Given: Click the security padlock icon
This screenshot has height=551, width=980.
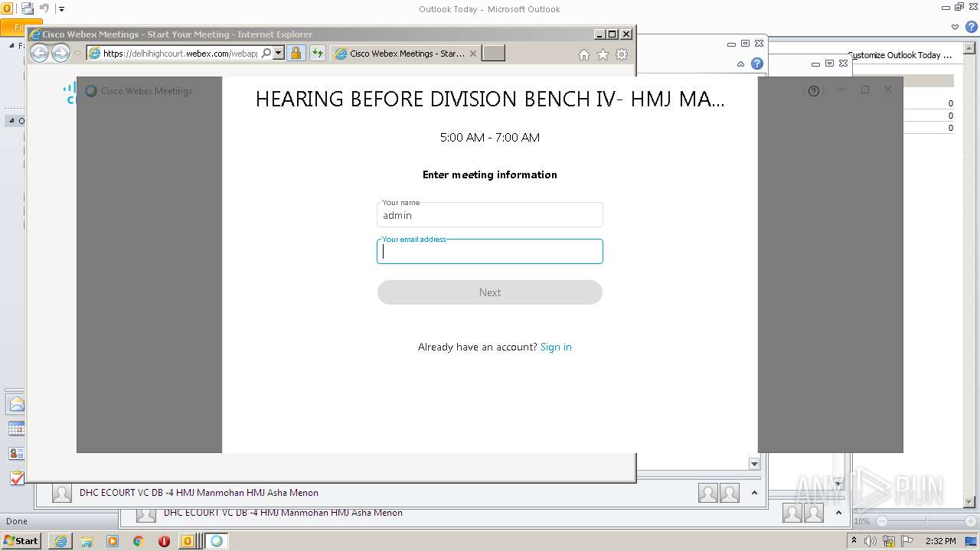Looking at the screenshot, I should pos(296,54).
